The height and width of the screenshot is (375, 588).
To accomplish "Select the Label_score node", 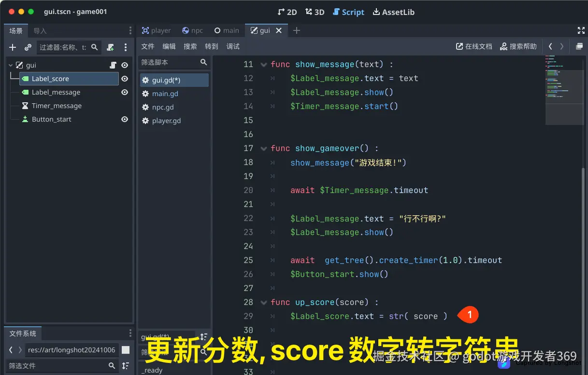I will point(69,79).
